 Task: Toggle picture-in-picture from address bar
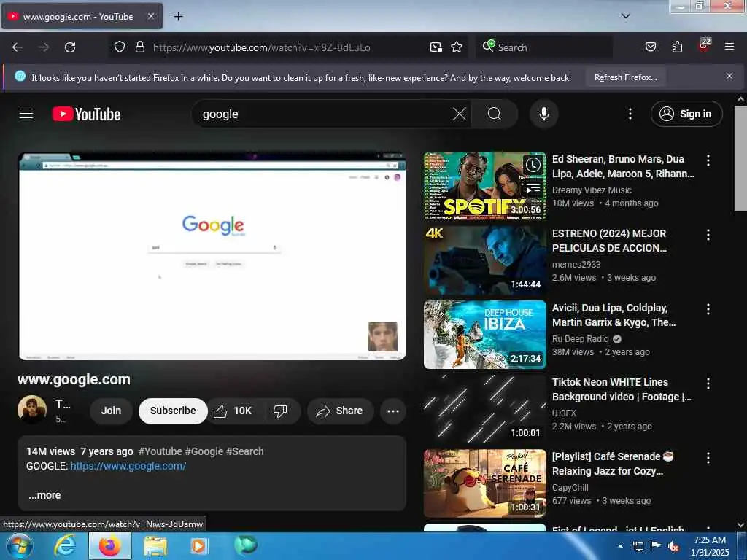click(436, 47)
